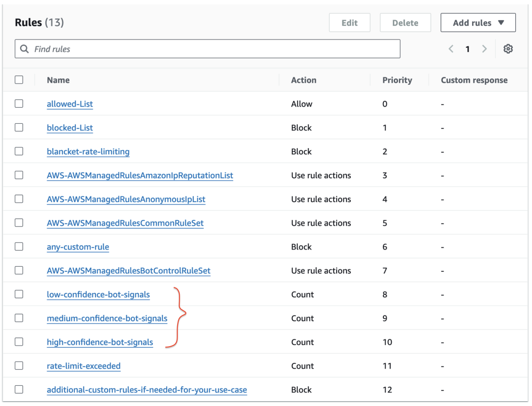Open the Add rules dropdown

pyautogui.click(x=477, y=22)
